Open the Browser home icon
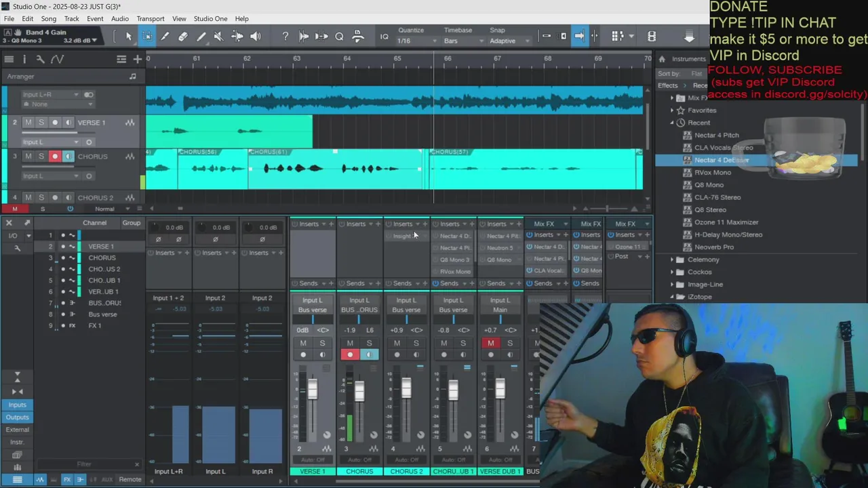Screen dimensions: 868x488 (x=662, y=59)
